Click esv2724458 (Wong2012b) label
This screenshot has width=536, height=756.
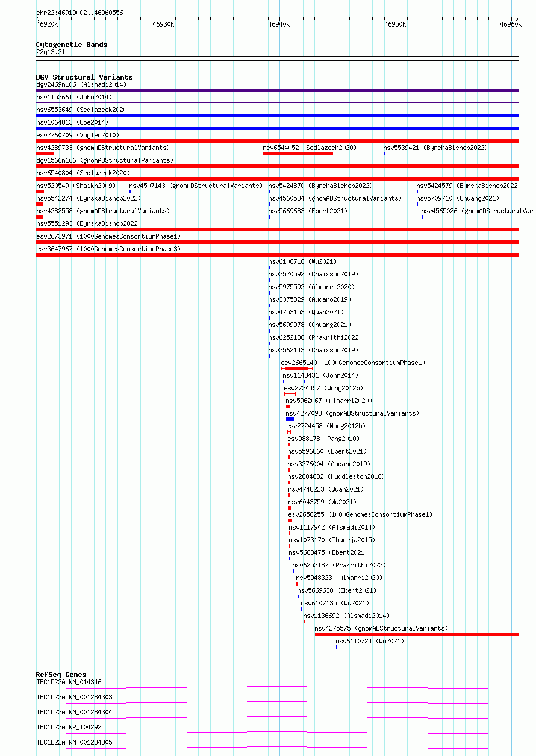click(326, 426)
